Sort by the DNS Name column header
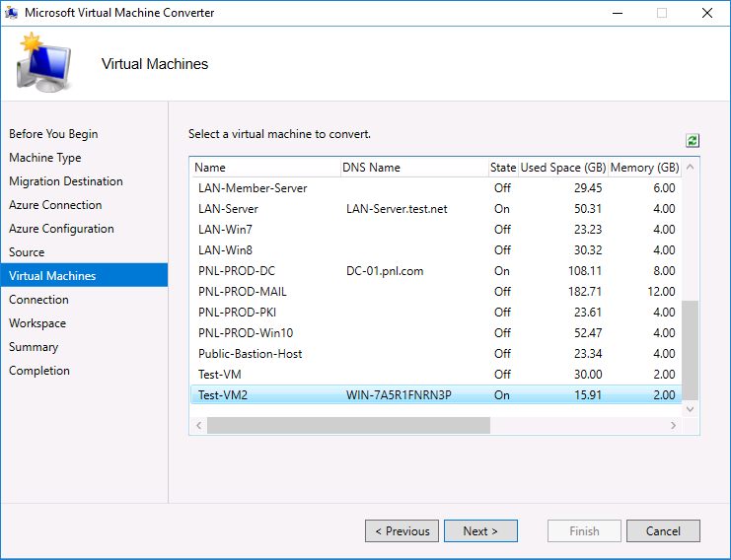Viewport: 731px width, 560px height. coord(414,168)
